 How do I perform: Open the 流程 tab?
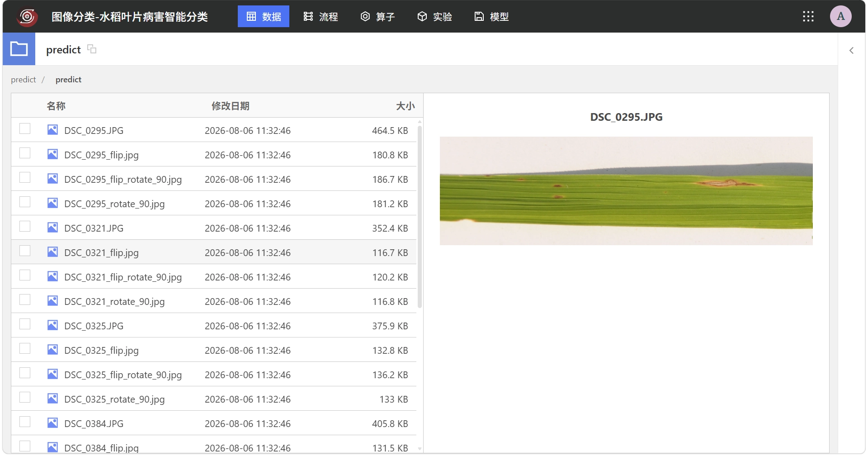pyautogui.click(x=321, y=16)
